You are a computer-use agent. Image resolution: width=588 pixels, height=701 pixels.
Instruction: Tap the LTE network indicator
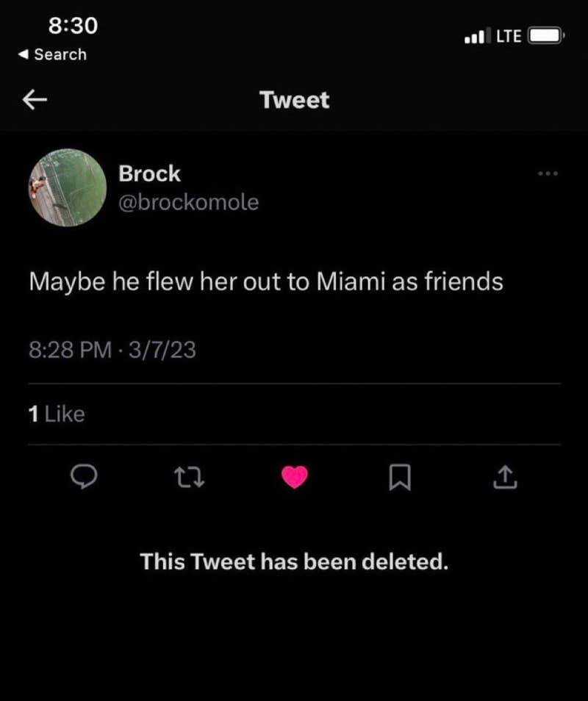point(508,36)
